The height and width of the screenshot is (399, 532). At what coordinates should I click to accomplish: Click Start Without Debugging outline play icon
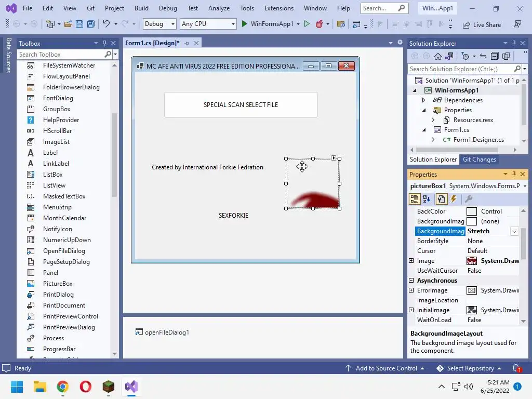(x=307, y=24)
